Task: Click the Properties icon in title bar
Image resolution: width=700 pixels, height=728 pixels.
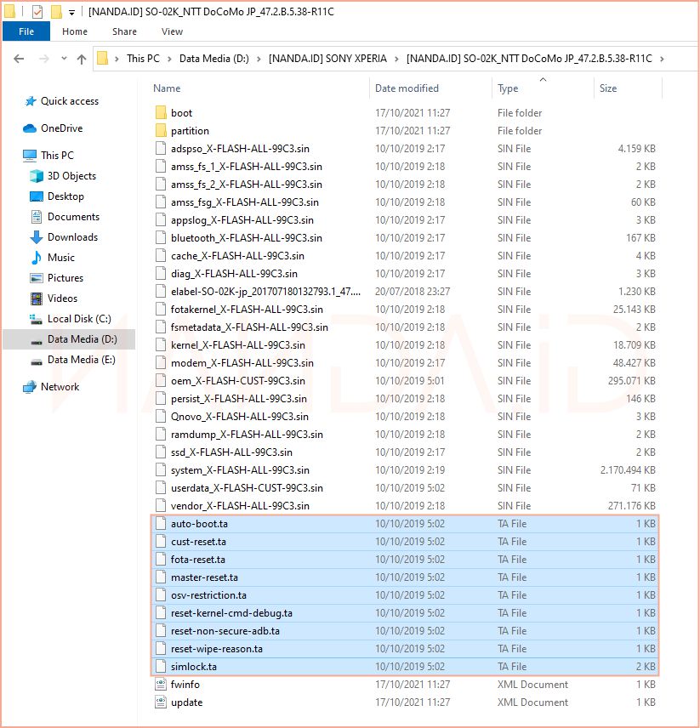Action: [37, 12]
